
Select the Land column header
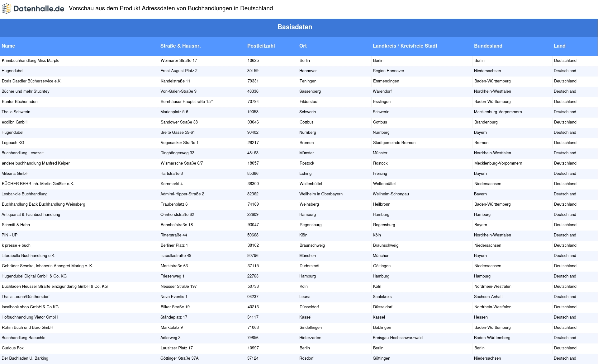(559, 46)
